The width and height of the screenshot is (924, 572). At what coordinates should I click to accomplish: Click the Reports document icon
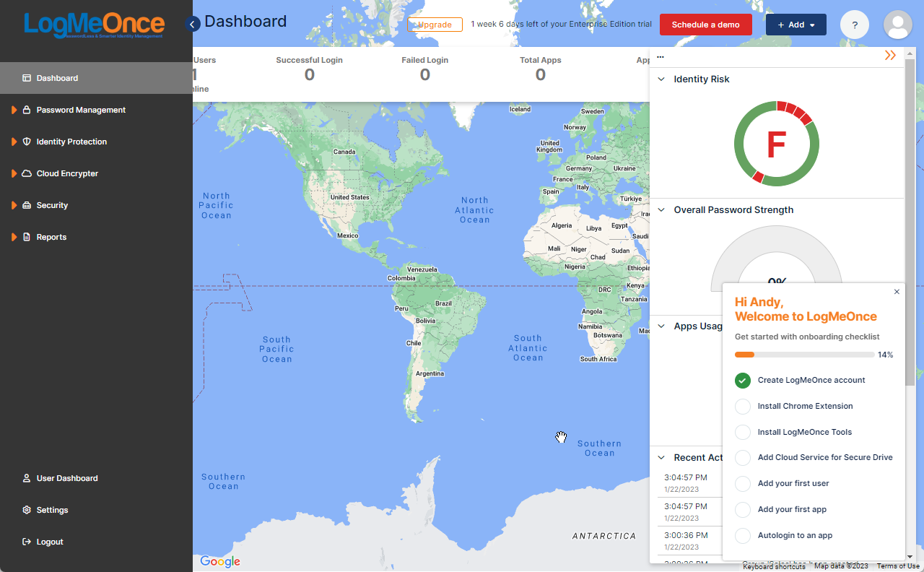(27, 237)
